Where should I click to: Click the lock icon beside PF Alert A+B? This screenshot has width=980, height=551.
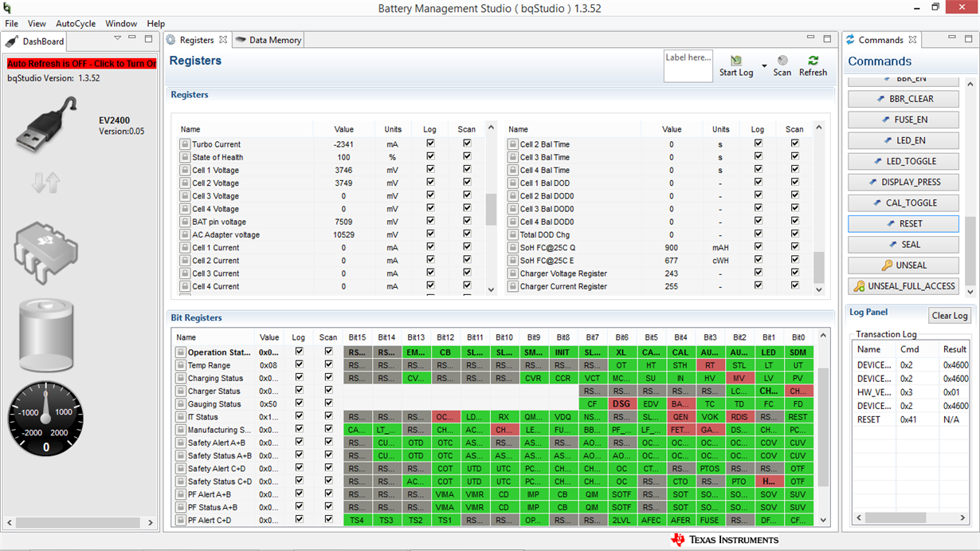[181, 494]
